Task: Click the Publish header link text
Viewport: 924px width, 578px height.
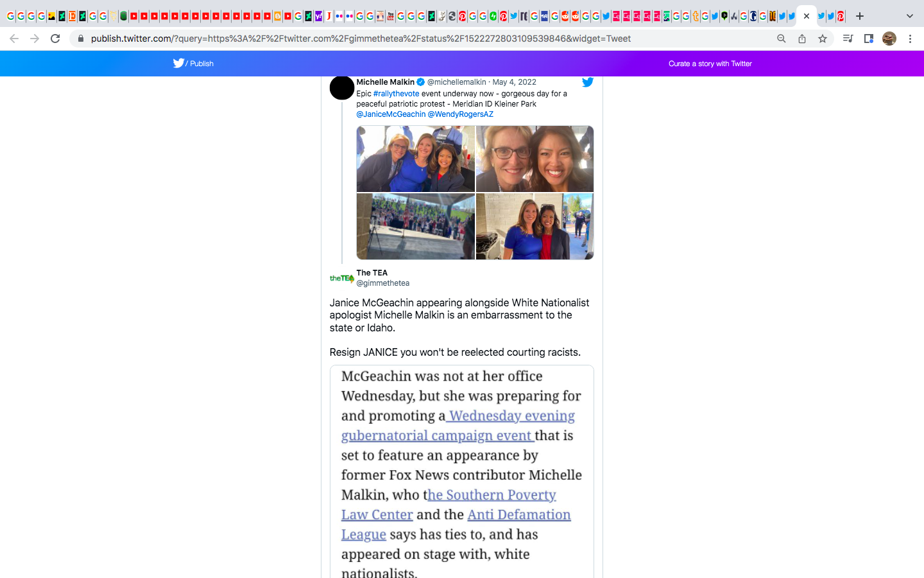Action: 201,64
